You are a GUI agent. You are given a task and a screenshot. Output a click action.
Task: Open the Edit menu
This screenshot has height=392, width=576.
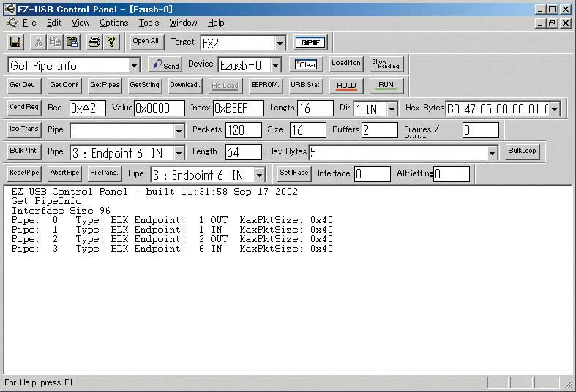point(53,23)
